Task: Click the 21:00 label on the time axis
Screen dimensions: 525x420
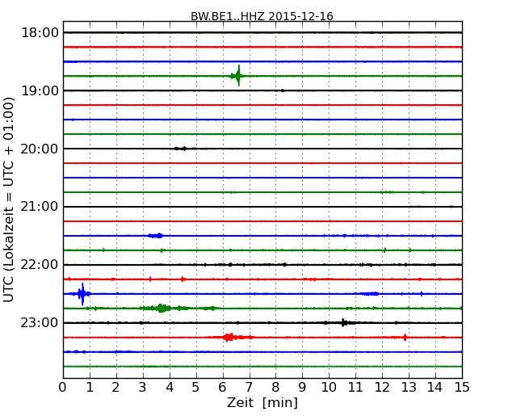Action: coord(40,207)
